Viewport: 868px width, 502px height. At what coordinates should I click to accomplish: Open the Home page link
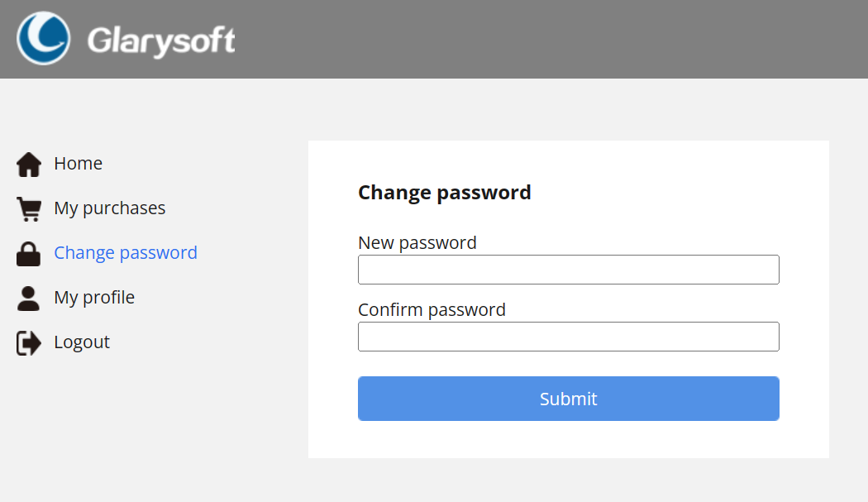click(x=78, y=163)
